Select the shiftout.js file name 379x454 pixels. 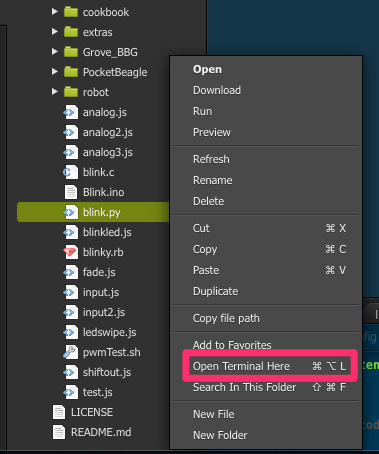107,373
